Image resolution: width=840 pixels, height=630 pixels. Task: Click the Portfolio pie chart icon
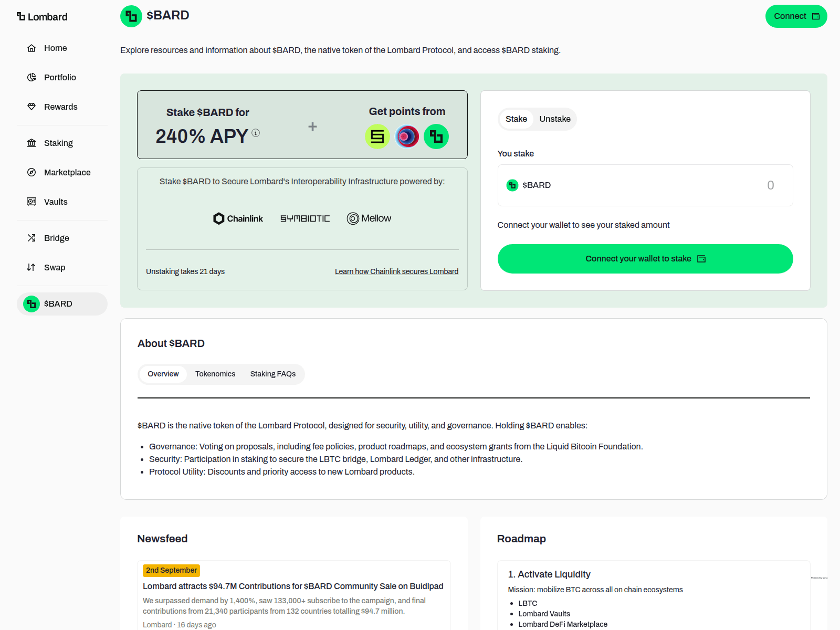(x=31, y=77)
